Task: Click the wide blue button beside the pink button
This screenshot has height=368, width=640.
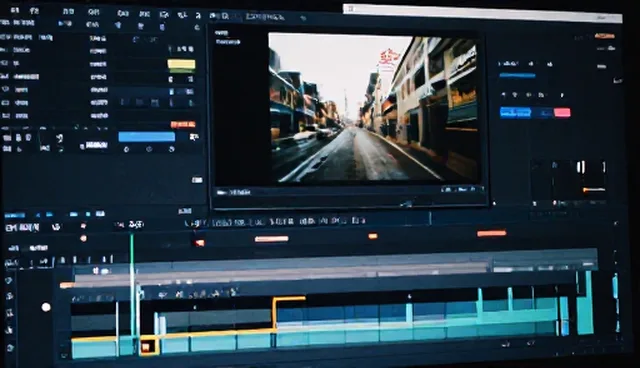Action: (516, 113)
